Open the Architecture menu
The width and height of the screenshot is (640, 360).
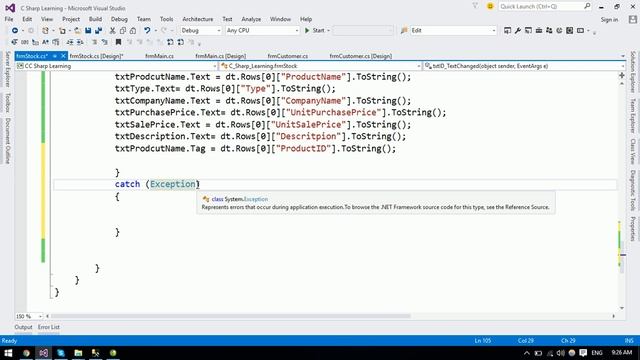click(198, 19)
